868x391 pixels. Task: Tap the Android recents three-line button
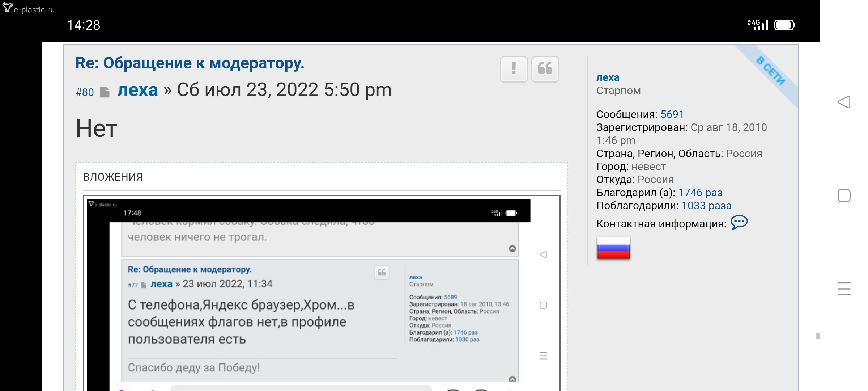[844, 289]
